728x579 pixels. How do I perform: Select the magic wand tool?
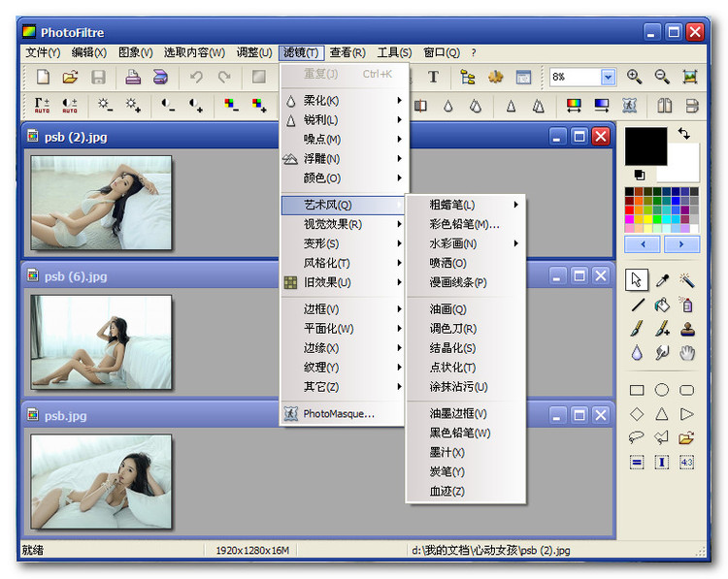point(687,280)
